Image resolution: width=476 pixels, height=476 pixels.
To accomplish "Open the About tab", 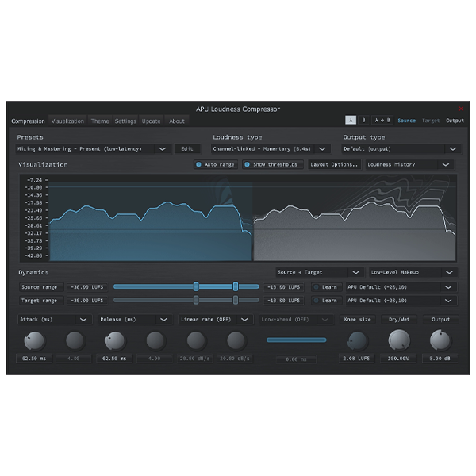I will 177,121.
